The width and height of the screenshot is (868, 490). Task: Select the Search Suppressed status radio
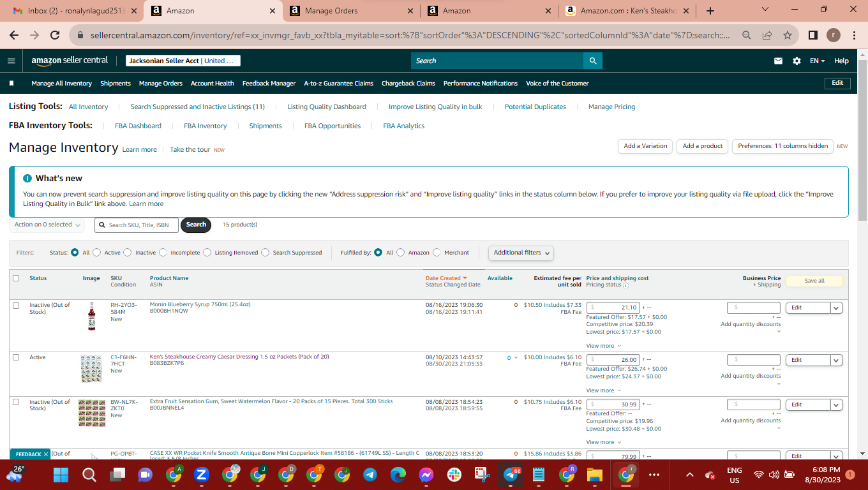point(266,253)
